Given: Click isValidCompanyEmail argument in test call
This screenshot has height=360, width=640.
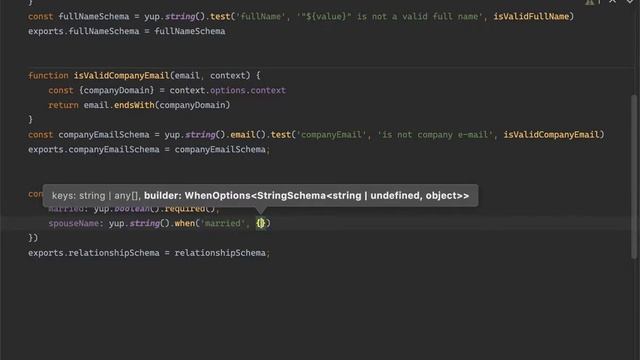Looking at the screenshot, I should point(551,135).
